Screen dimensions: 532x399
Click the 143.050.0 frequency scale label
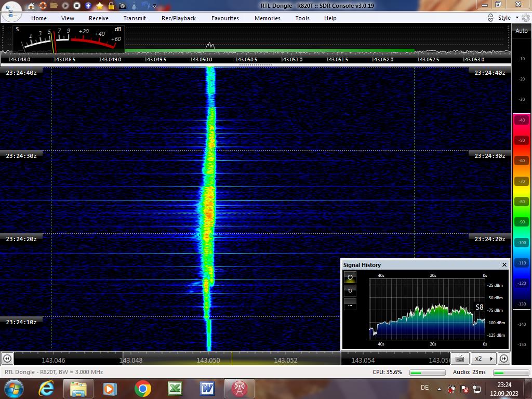tap(201, 59)
